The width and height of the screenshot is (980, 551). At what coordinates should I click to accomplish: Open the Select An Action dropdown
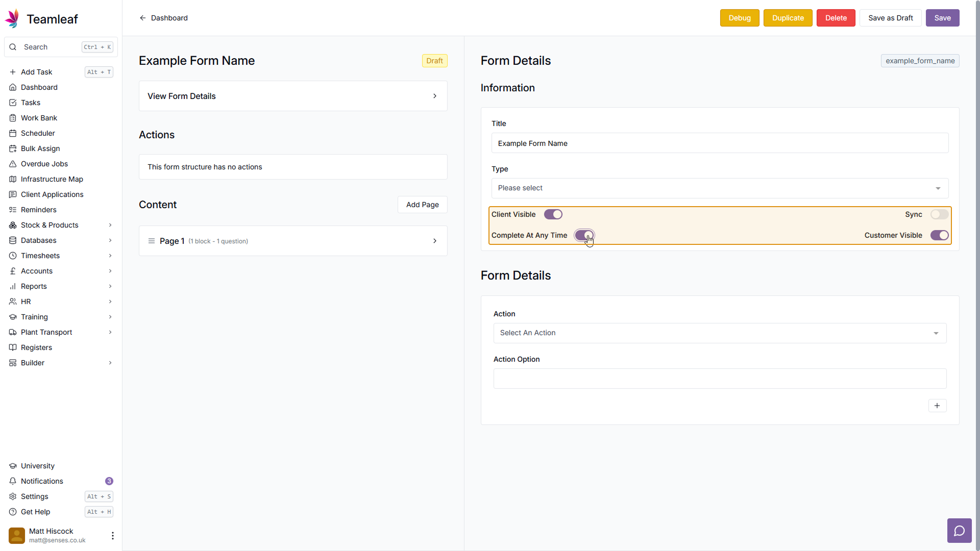[720, 333]
